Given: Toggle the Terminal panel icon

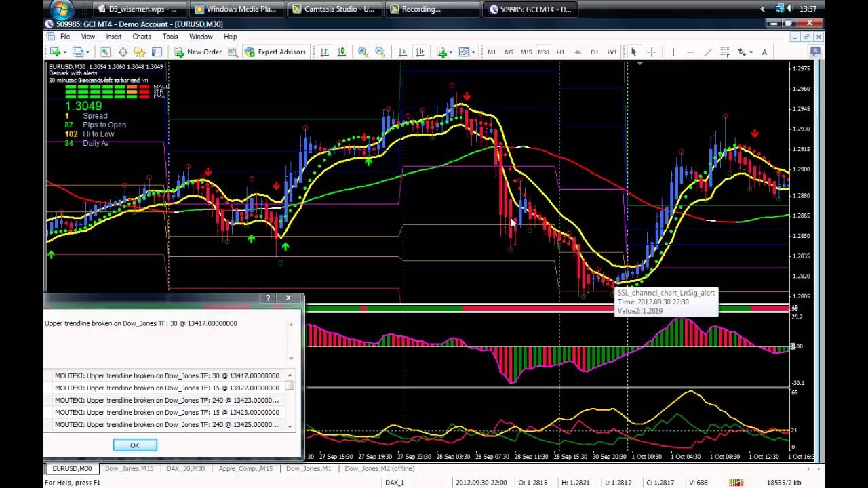Looking at the screenshot, I should point(157,52).
